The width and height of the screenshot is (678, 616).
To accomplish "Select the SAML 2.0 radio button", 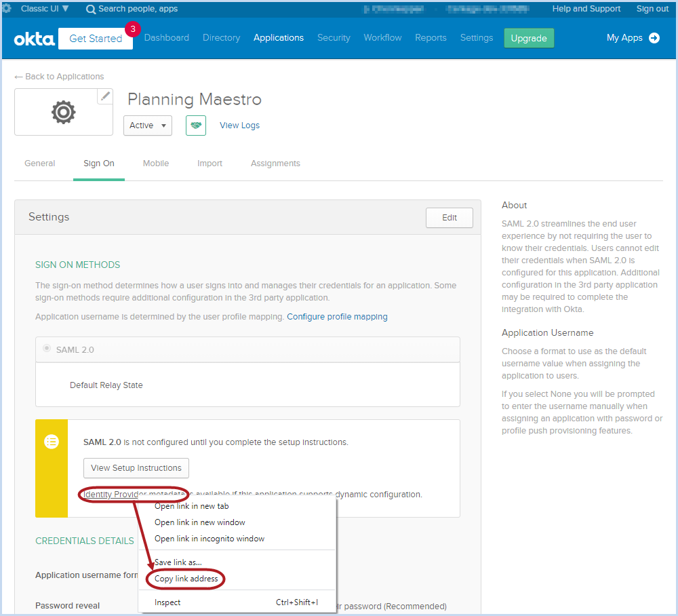I will click(47, 348).
